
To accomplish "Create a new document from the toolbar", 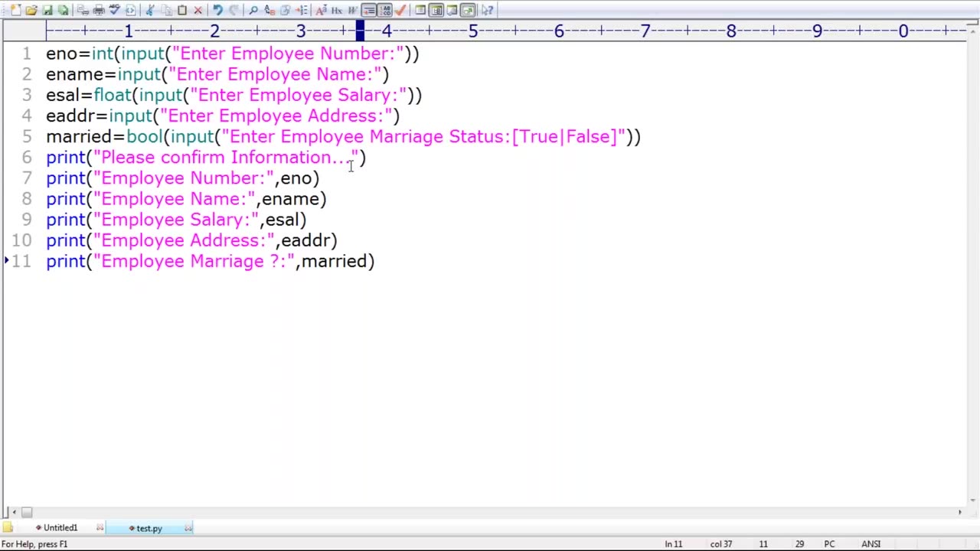I will (16, 10).
